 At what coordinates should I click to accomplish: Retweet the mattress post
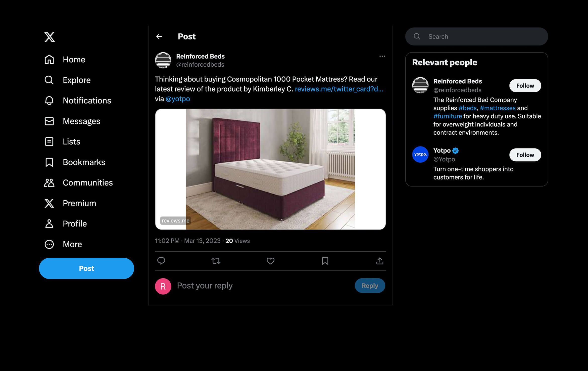coord(216,261)
